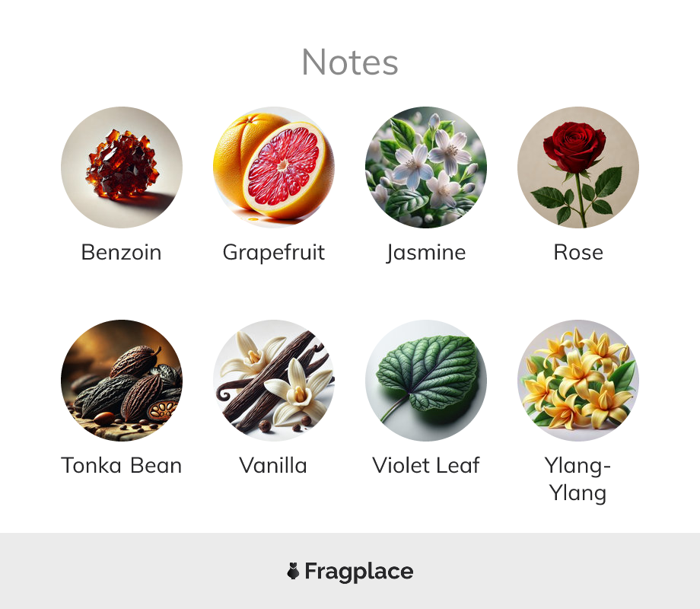Select the Ylang-Ylang flowers image
This screenshot has height=609, width=700.
(578, 380)
